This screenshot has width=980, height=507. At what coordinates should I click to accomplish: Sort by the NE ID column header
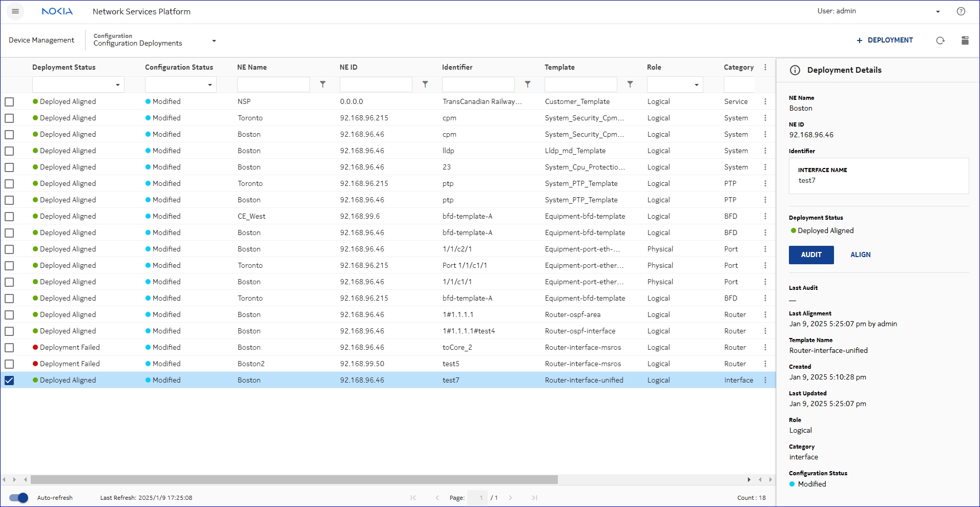point(348,67)
